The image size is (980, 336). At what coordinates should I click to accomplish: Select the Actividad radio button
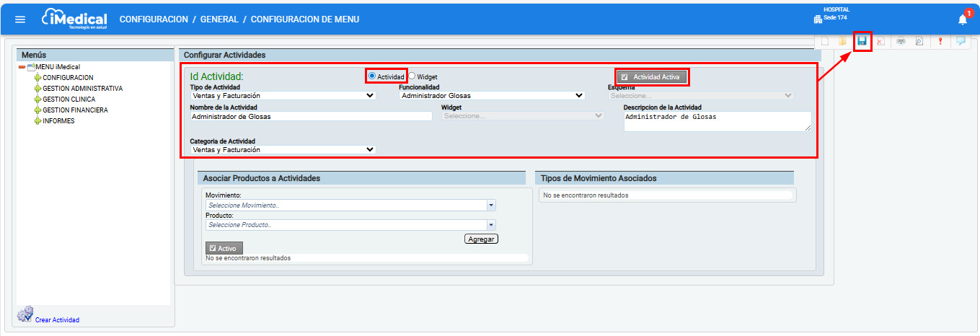tap(372, 76)
